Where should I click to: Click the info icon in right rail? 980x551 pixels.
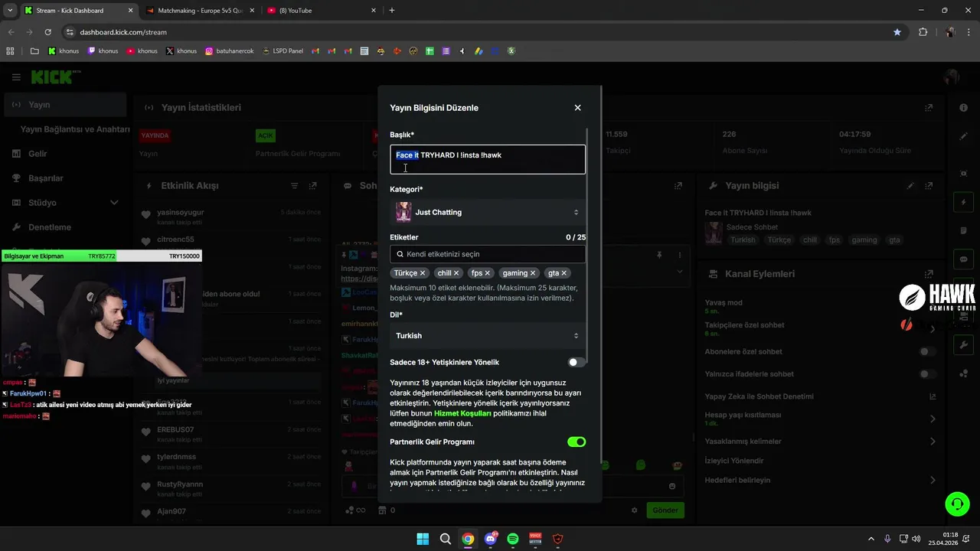click(964, 108)
